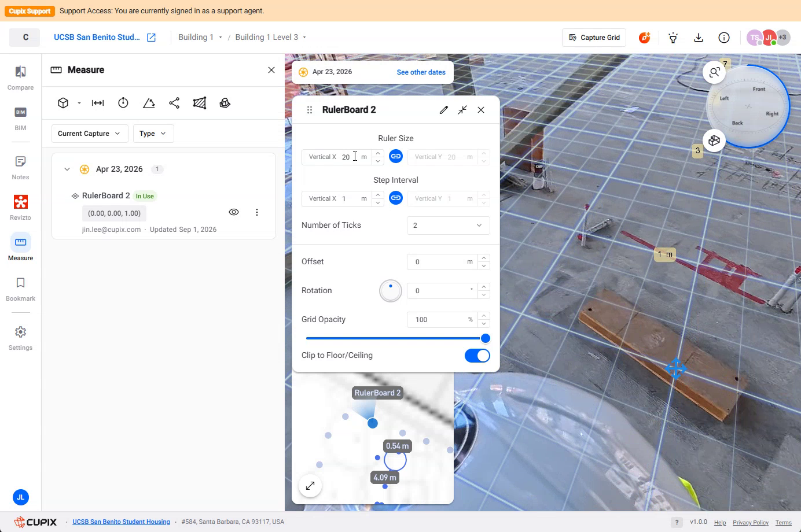Select the connected-nodes polyline measure tool
This screenshot has height=532, width=801.
[x=174, y=103]
